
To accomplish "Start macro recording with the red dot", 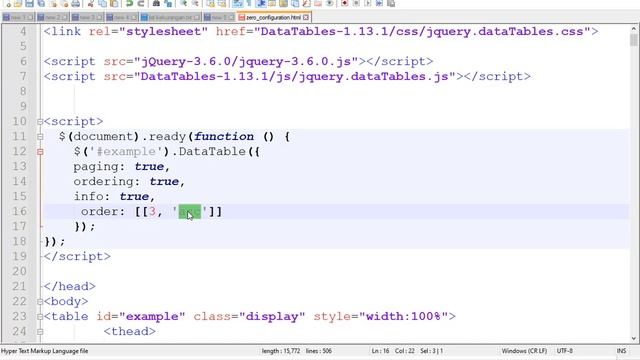I will point(344,4).
